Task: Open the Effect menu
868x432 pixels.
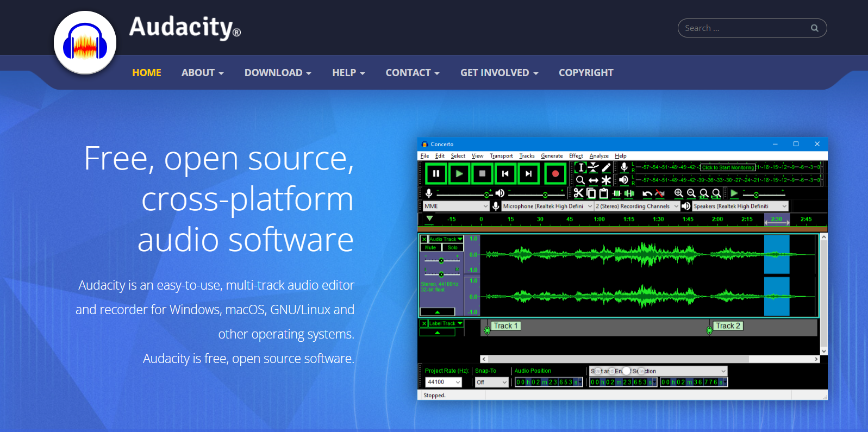Action: pyautogui.click(x=576, y=156)
